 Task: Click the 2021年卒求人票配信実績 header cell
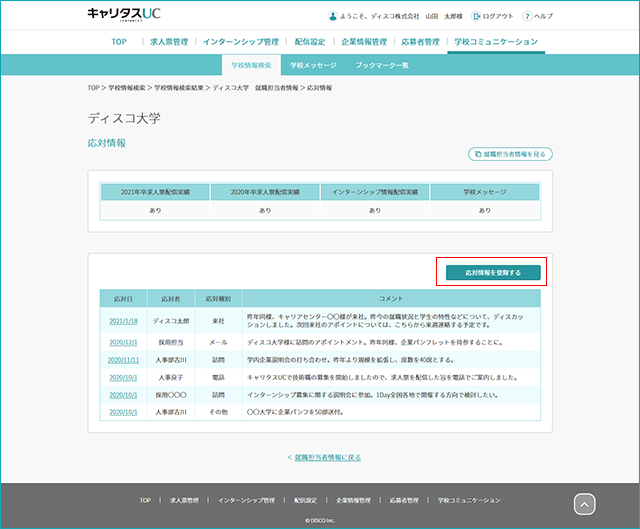(x=155, y=192)
